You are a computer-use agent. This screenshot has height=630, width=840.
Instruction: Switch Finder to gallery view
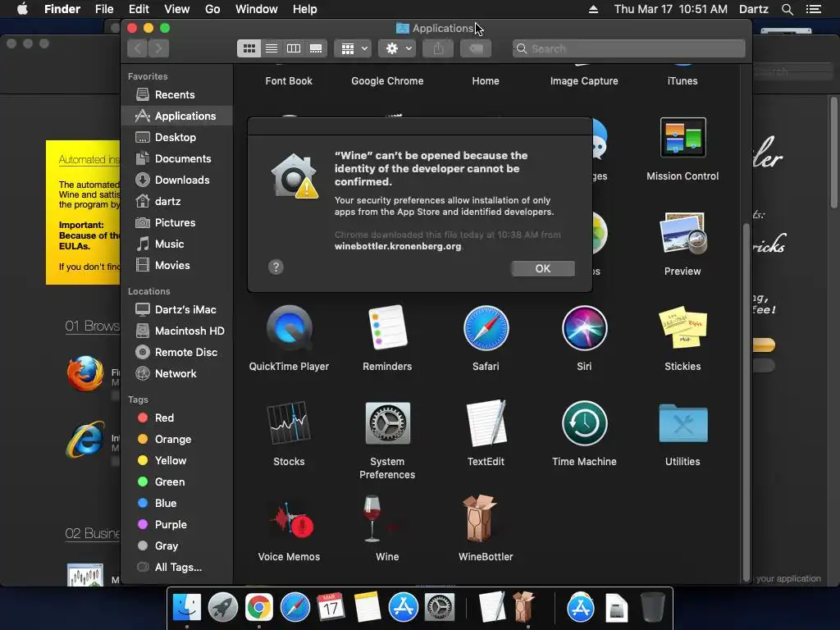tap(316, 48)
